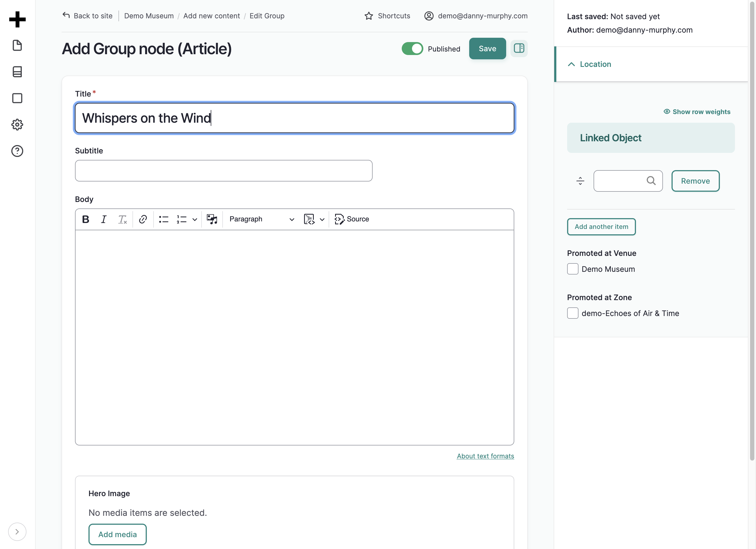
Task: Open the stacked books icon in sidebar
Action: coord(17,72)
